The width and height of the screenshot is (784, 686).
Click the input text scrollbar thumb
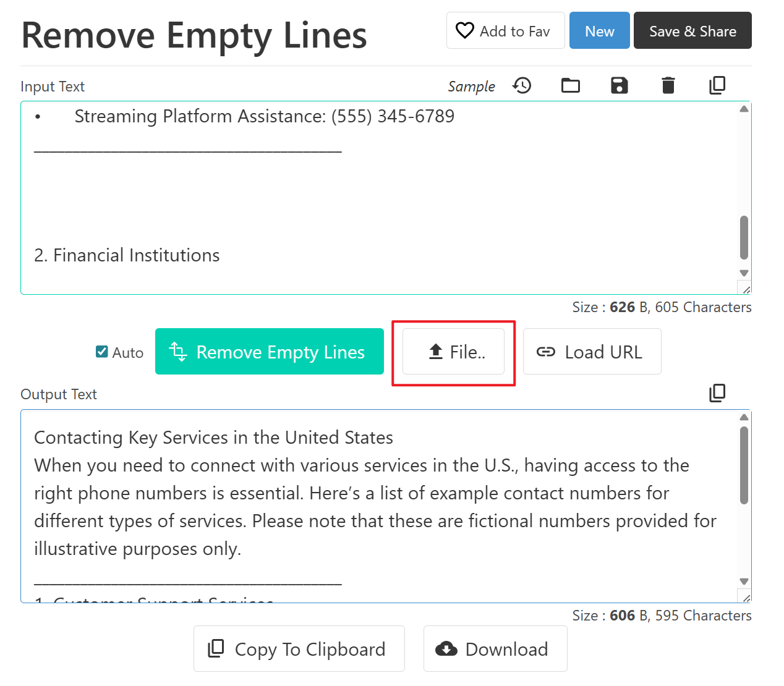click(744, 237)
